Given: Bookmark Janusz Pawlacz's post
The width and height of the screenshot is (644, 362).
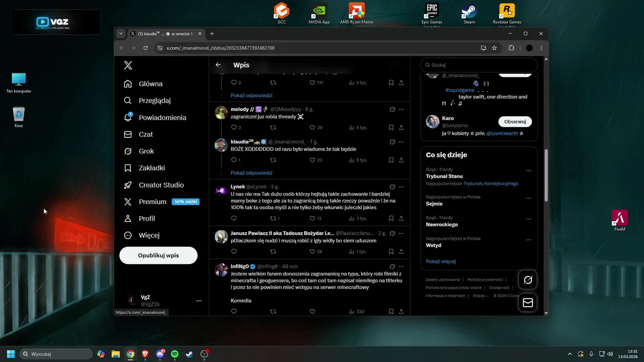Looking at the screenshot, I should (391, 251).
